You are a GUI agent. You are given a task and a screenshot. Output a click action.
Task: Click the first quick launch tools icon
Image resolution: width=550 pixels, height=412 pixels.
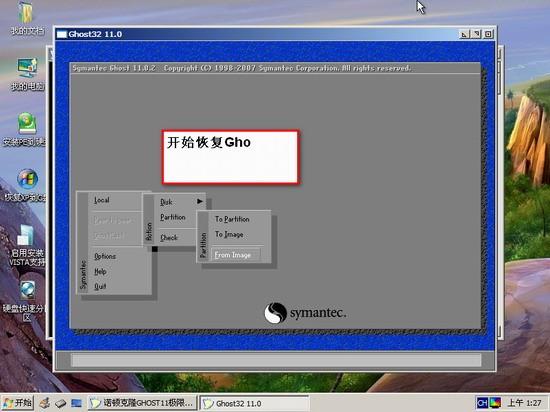coord(45,403)
